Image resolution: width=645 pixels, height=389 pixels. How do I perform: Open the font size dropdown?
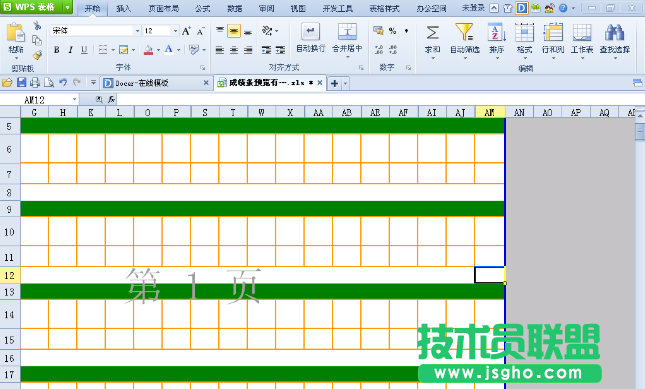[175, 31]
